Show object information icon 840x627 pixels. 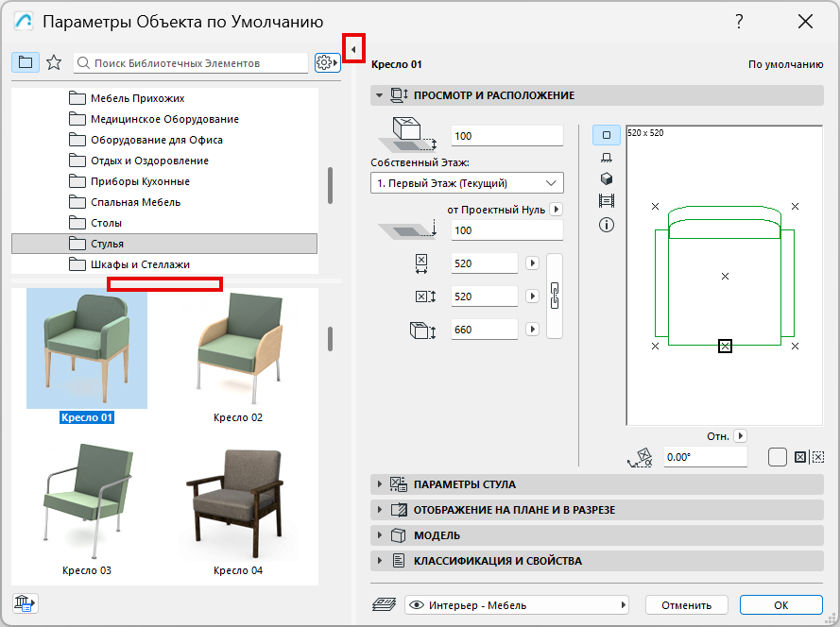coord(607,225)
